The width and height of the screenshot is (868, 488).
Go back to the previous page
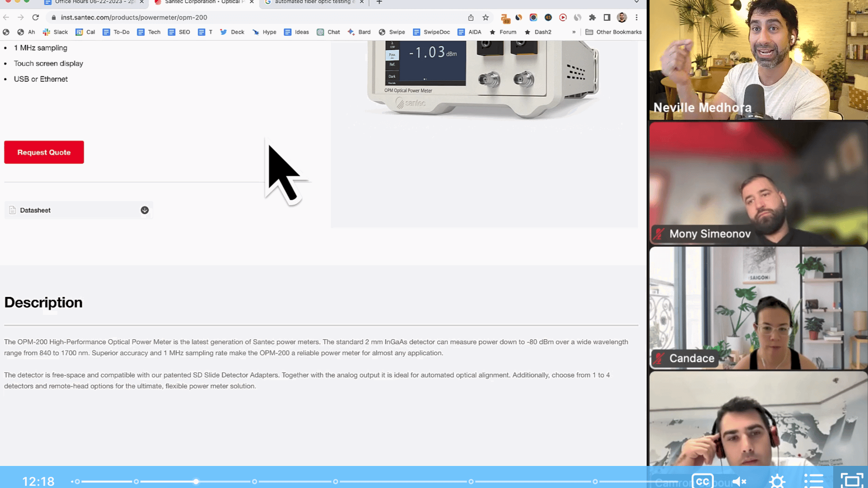point(6,17)
